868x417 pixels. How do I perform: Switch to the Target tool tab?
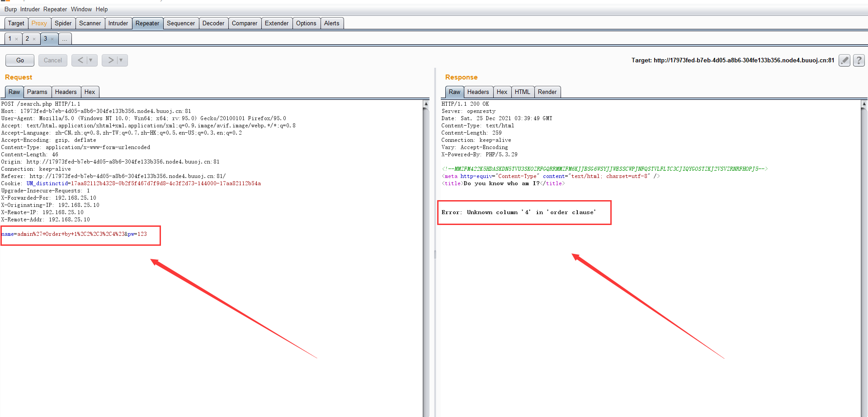point(16,23)
